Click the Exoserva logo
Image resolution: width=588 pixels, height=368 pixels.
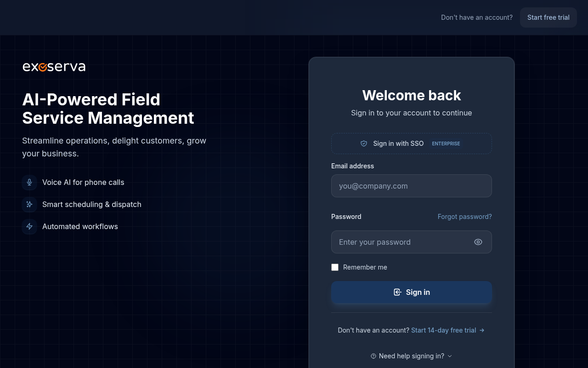54,67
